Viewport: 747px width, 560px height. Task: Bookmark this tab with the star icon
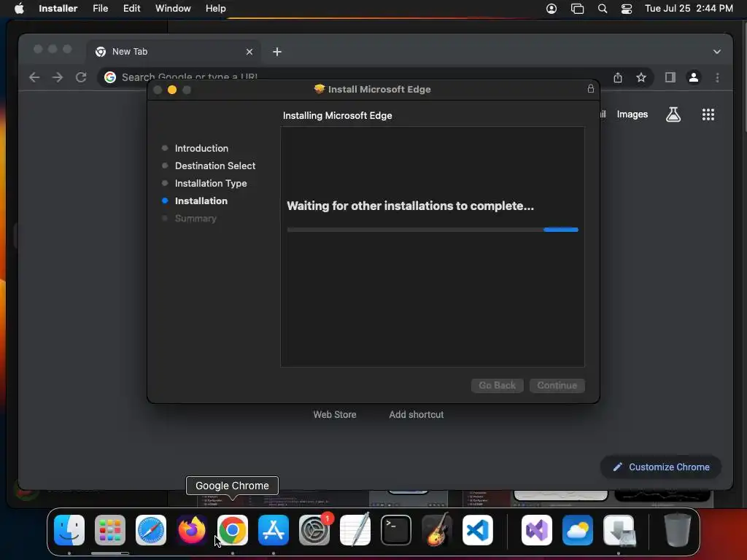pos(641,77)
